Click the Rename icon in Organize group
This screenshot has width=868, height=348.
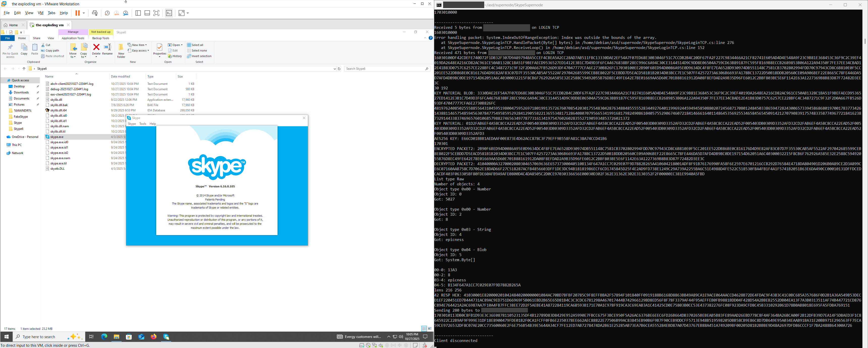coord(107,49)
